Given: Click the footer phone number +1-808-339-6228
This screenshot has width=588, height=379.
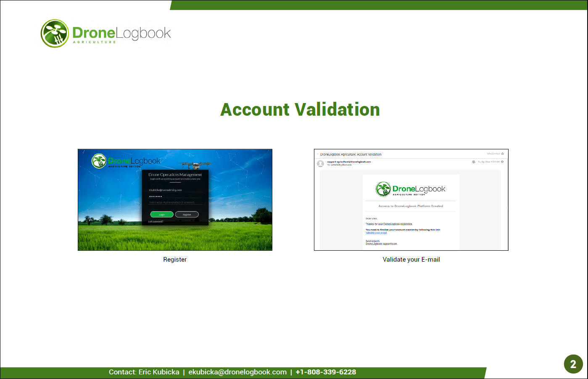Looking at the screenshot, I should pyautogui.click(x=326, y=372).
